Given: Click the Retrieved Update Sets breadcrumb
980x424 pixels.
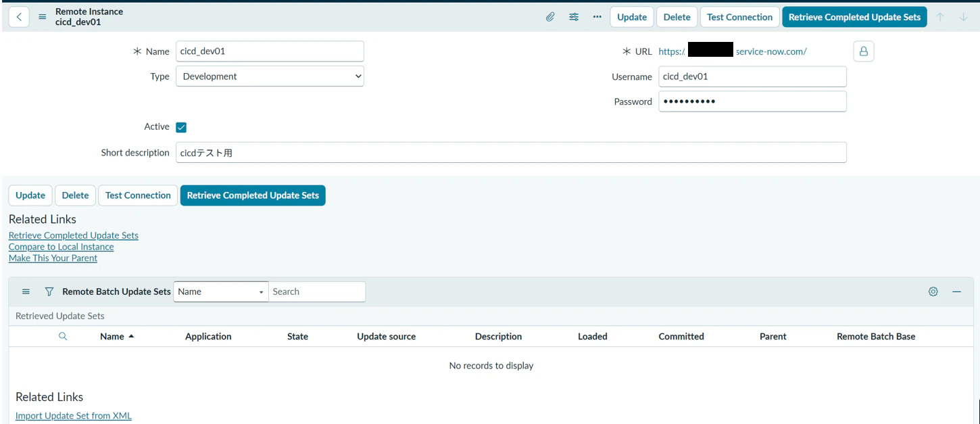Looking at the screenshot, I should coord(60,316).
